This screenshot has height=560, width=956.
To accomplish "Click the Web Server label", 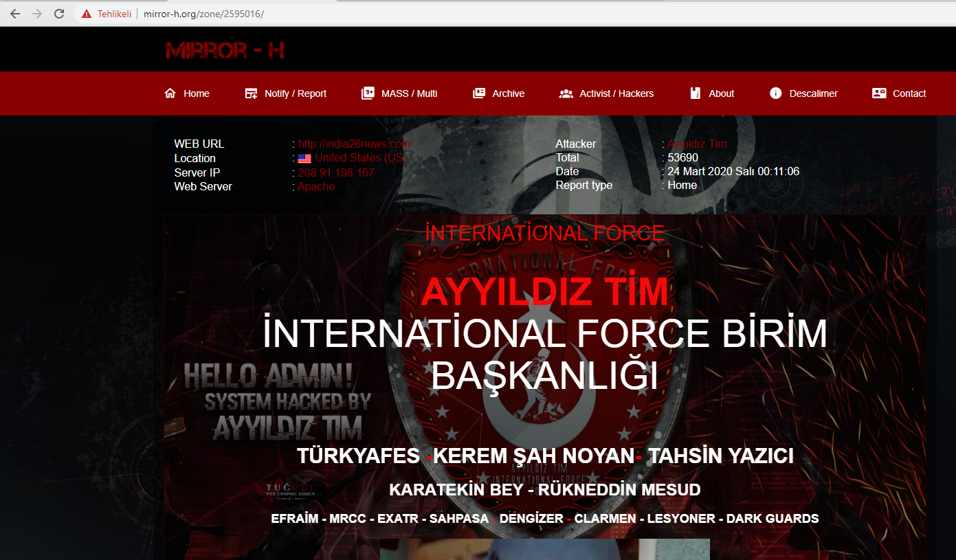I will pos(203,187).
